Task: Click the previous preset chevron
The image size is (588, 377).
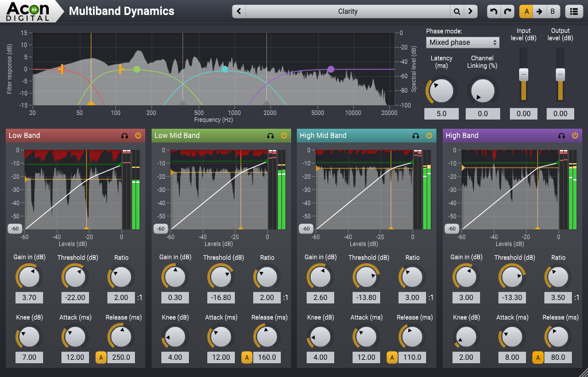Action: coord(239,11)
